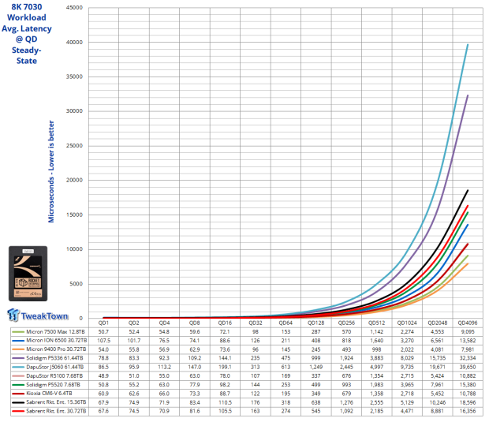
Task: Click the 107.5 value in Micron ION 6500 row
Action: click(x=103, y=341)
